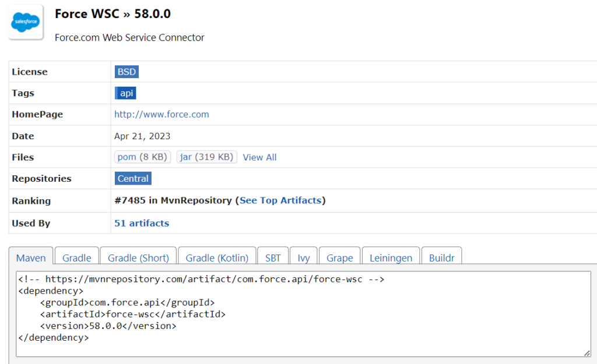Switch to the Maven tab
Screen dimensions: 597x364
pos(31,256)
